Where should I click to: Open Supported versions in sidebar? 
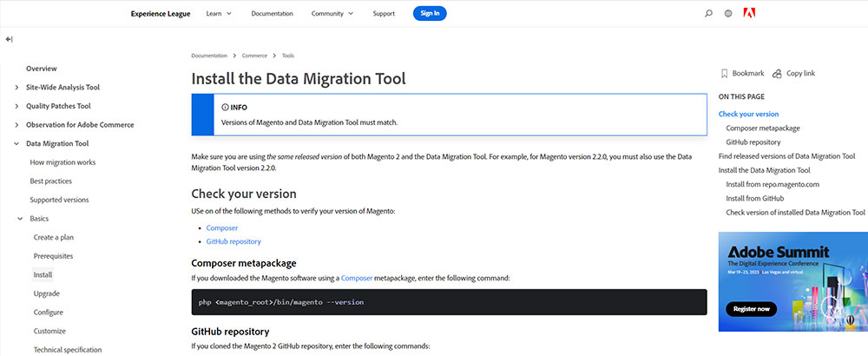click(x=59, y=200)
